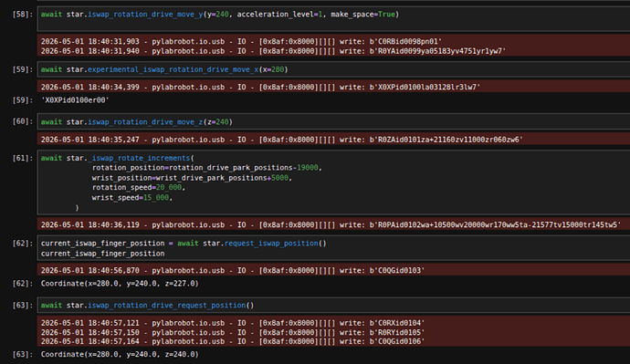
Task: Click code cell 59 with experimental_iswap_rotation_drive_move_x
Action: (333, 69)
